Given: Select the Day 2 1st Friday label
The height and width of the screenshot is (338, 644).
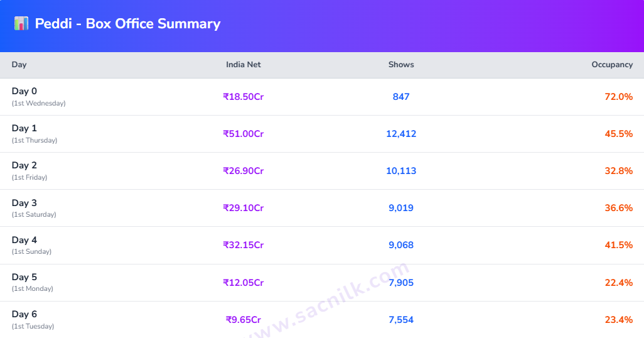Looking at the screenshot, I should coord(30,171).
